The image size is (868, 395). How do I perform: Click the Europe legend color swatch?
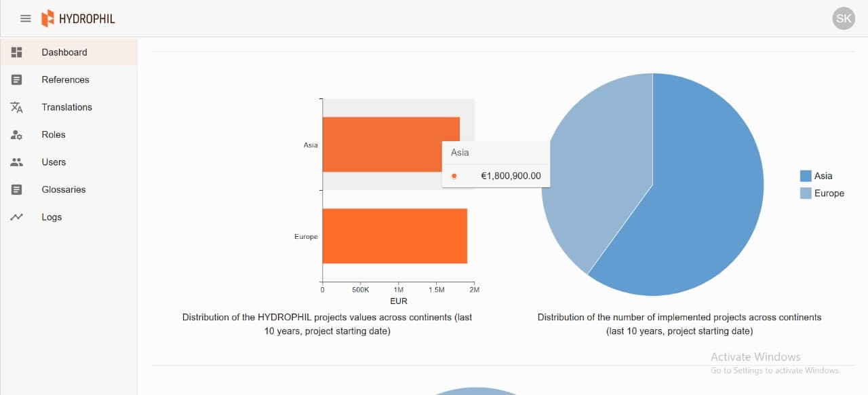806,193
